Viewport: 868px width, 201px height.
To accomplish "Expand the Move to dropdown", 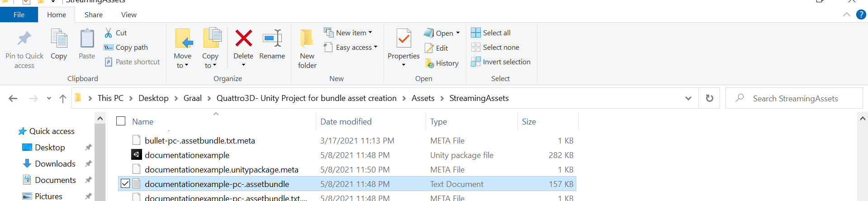I will click(182, 61).
